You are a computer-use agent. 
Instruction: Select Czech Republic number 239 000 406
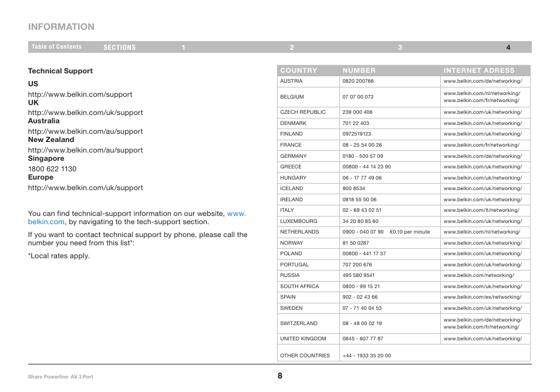357,112
